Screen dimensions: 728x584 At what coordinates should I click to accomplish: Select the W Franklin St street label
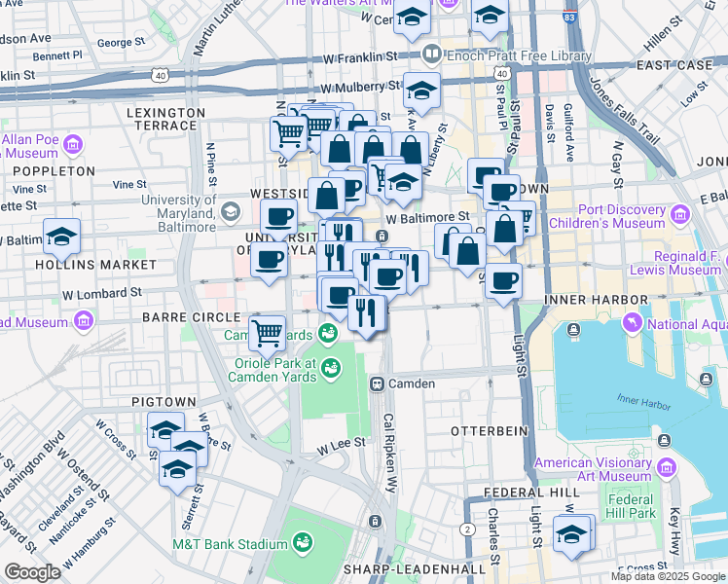360,58
